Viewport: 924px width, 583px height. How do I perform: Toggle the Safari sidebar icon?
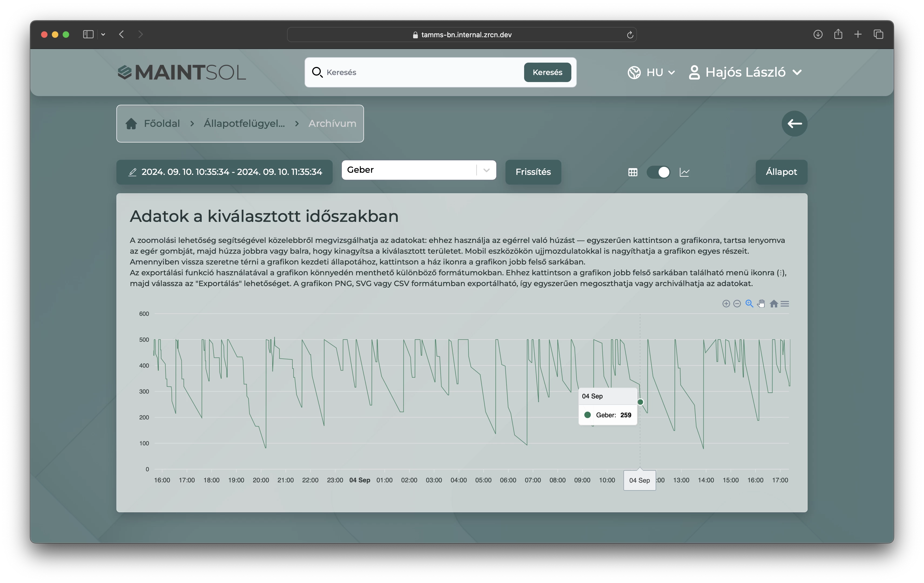(x=88, y=35)
